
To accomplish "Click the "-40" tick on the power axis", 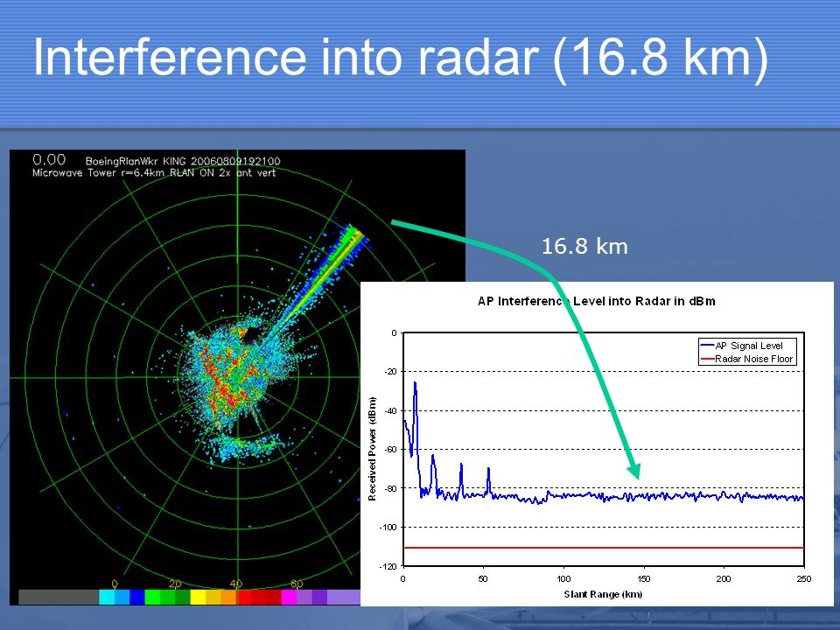I will 391,411.
